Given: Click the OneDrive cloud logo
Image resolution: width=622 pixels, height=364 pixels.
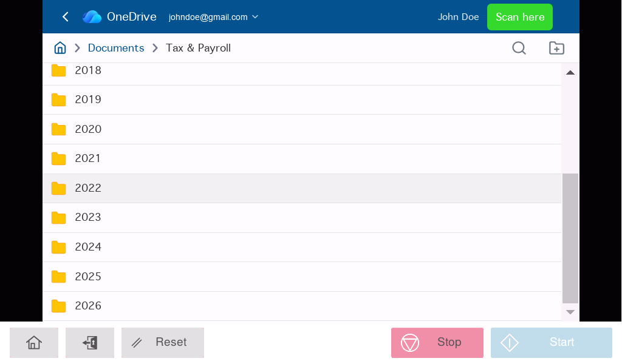Looking at the screenshot, I should (x=92, y=16).
